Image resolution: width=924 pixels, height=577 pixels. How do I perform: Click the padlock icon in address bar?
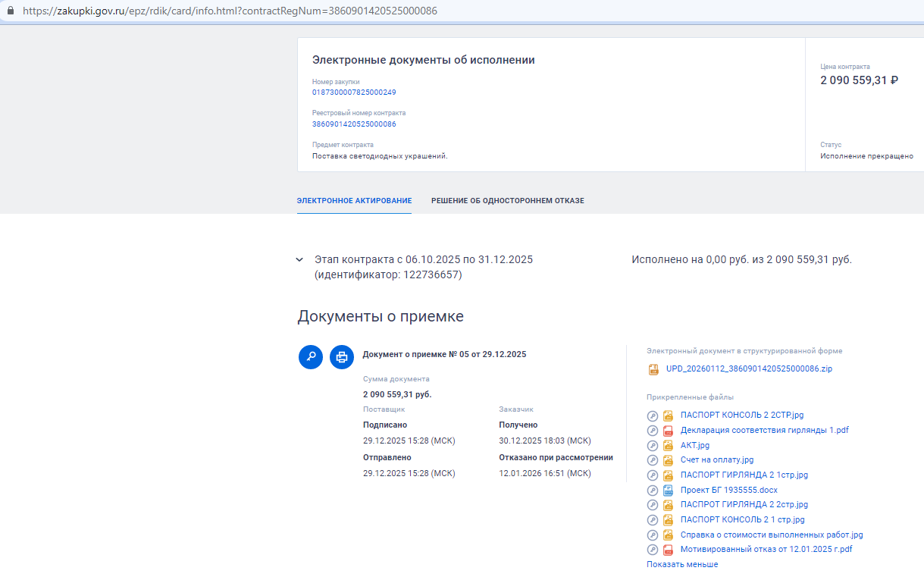(x=11, y=11)
